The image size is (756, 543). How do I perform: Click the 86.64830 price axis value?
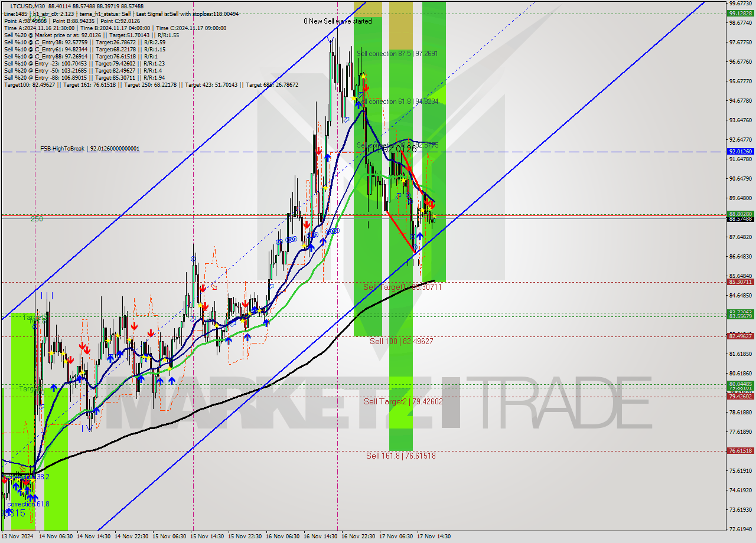pyautogui.click(x=740, y=257)
